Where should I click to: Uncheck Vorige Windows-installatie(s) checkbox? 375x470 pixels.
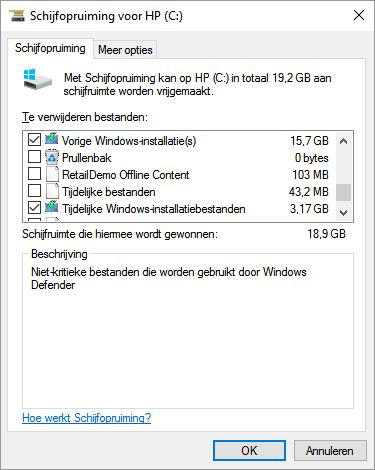34,140
